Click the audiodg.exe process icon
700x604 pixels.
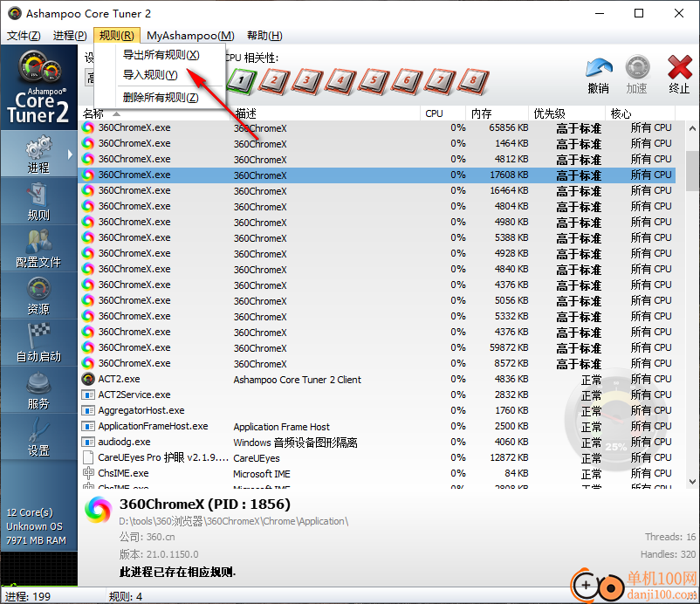pyautogui.click(x=88, y=442)
